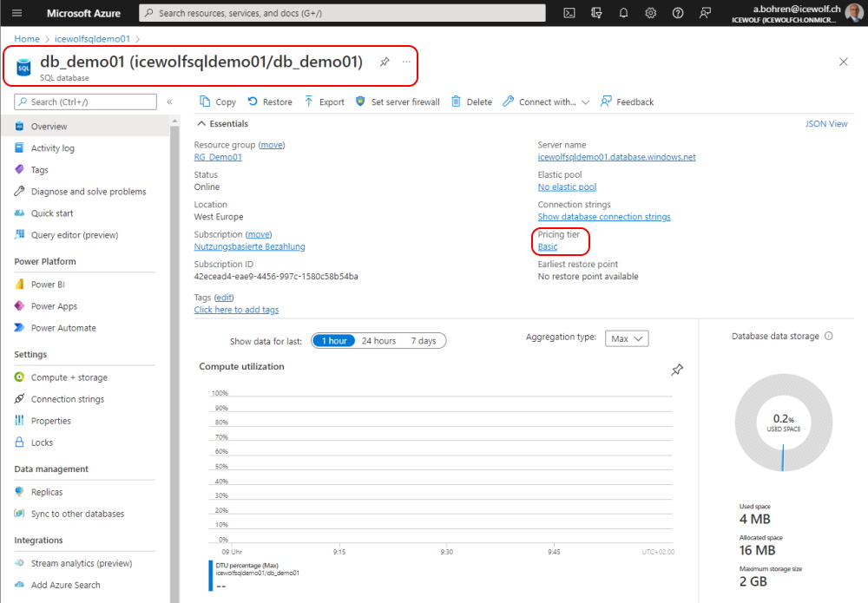Open icewolfsqldemo01.database.windows.net server link

(x=616, y=157)
